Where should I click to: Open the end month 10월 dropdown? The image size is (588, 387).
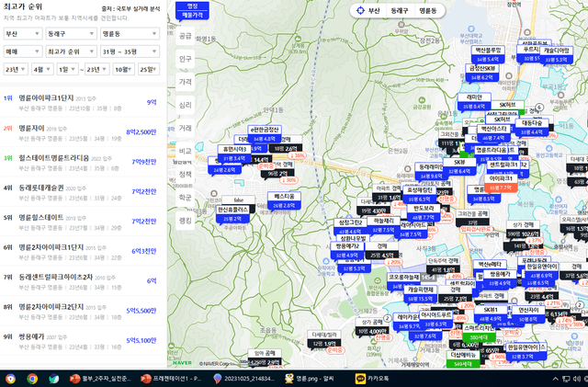123,70
